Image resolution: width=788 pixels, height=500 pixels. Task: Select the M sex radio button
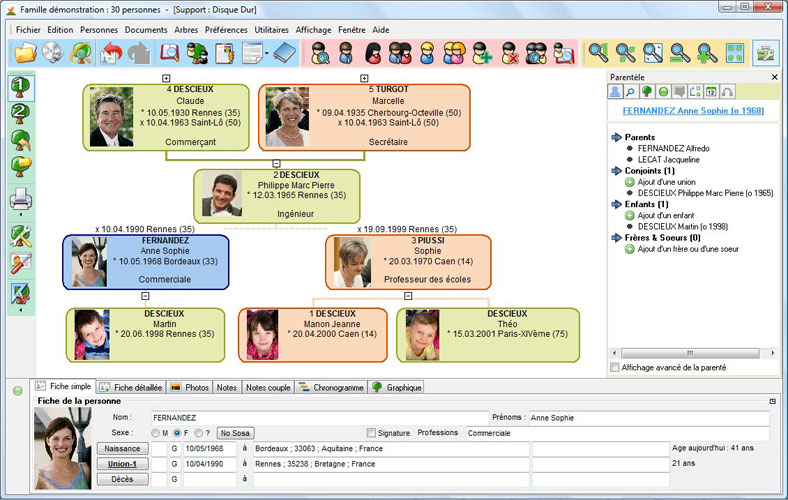click(155, 433)
